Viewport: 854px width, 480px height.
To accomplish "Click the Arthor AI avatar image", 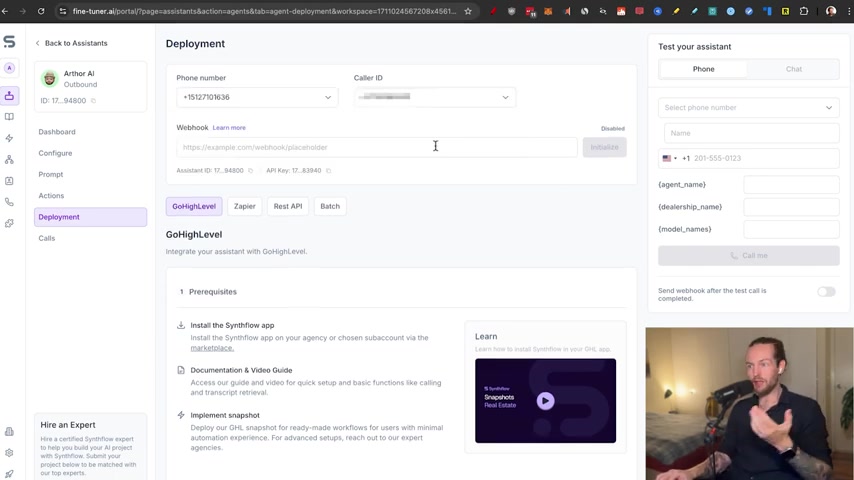I will click(50, 78).
